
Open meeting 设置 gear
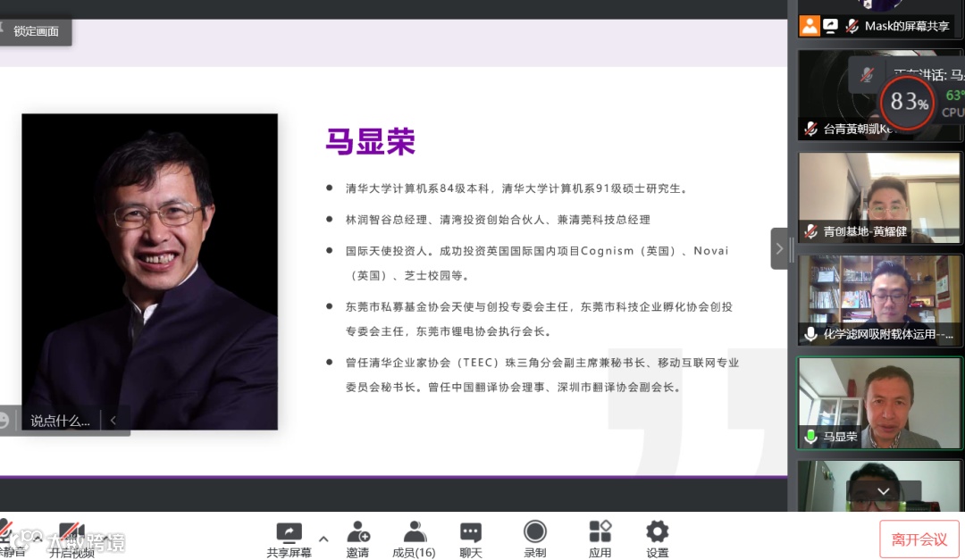[x=658, y=539]
